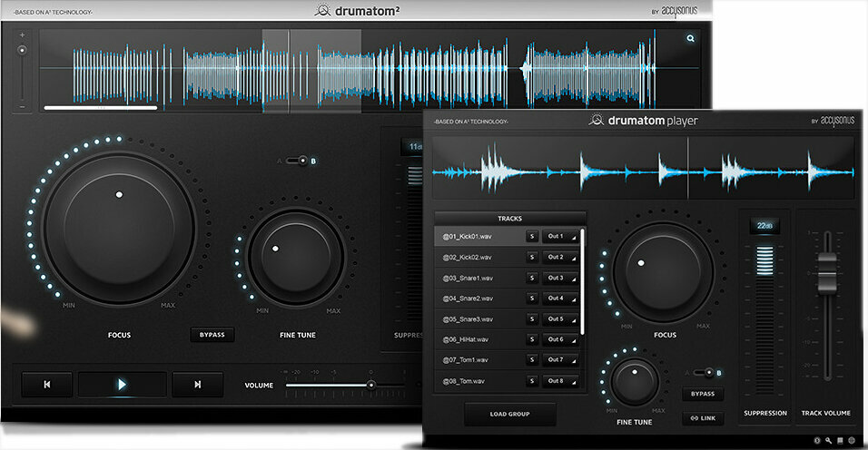Image resolution: width=868 pixels, height=450 pixels.
Task: Skip to previous in drumatom² transport
Action: (47, 384)
